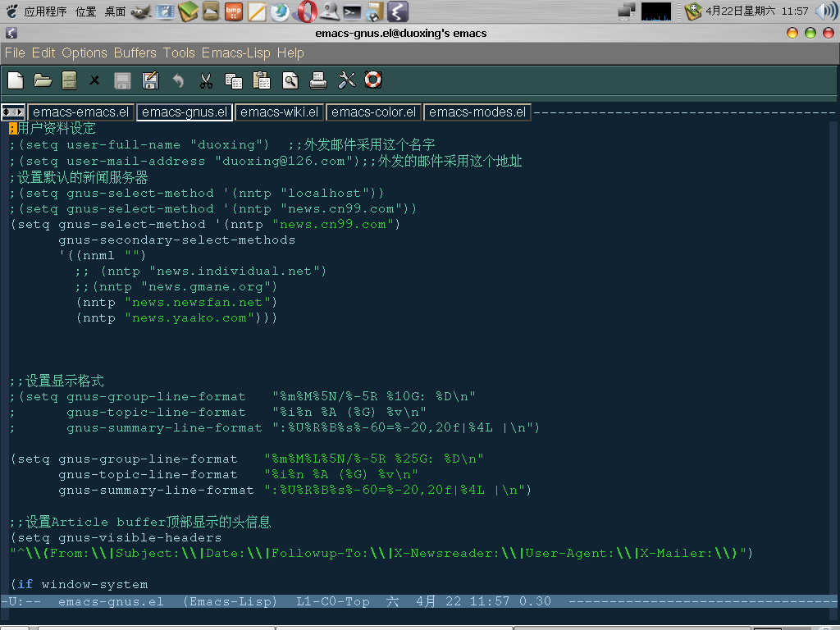Click the Search magnifier icon
This screenshot has height=630, width=840.
coord(290,81)
